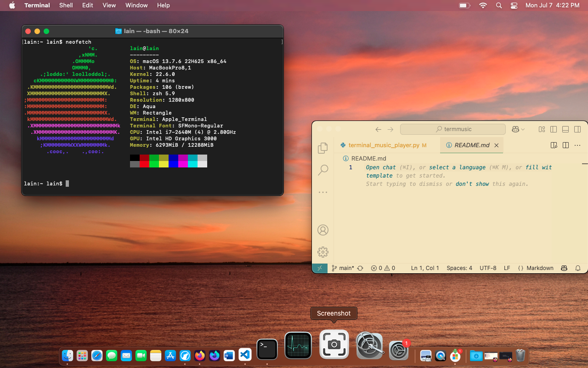Open the Manage gear in VS Code
Image resolution: width=588 pixels, height=368 pixels.
[323, 252]
